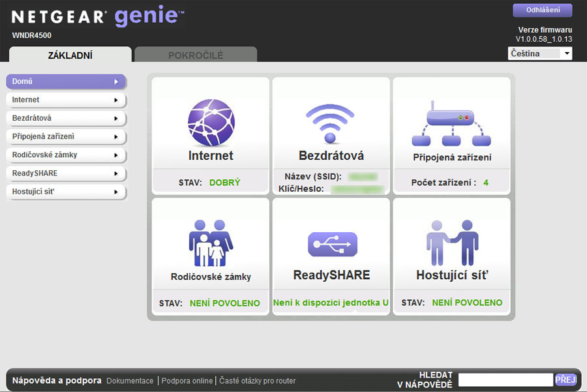The height and width of the screenshot is (392, 587).
Task: Open Bezdrátová in the sidebar
Action: [x=66, y=118]
